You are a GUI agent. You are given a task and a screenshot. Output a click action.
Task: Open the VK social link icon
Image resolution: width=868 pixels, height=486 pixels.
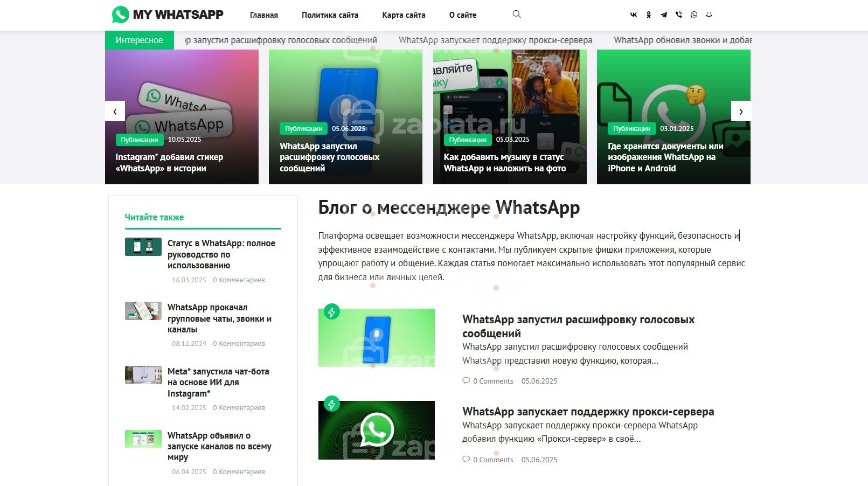point(634,15)
